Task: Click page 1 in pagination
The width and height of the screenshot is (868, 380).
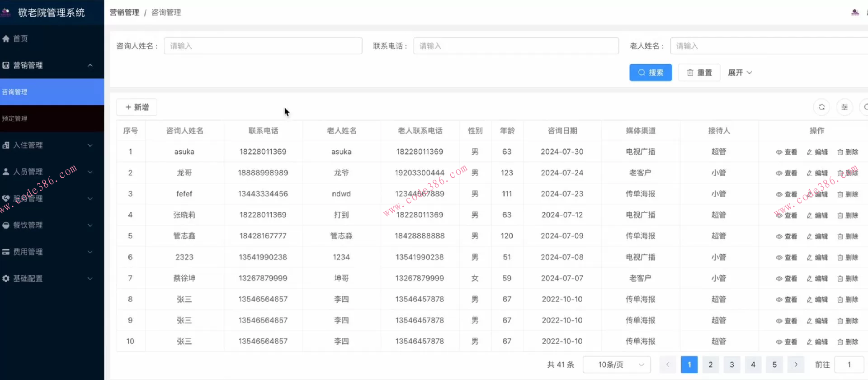Action: click(689, 365)
